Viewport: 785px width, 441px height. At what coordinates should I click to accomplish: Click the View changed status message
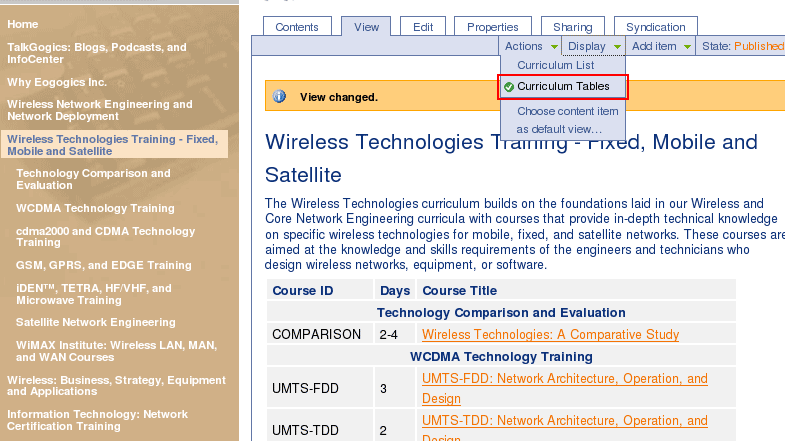[x=339, y=97]
